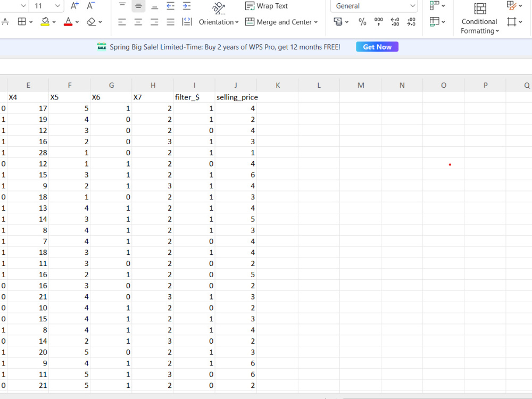Screen dimensions: 532x399
Task: Click the currency format icon
Action: point(338,22)
